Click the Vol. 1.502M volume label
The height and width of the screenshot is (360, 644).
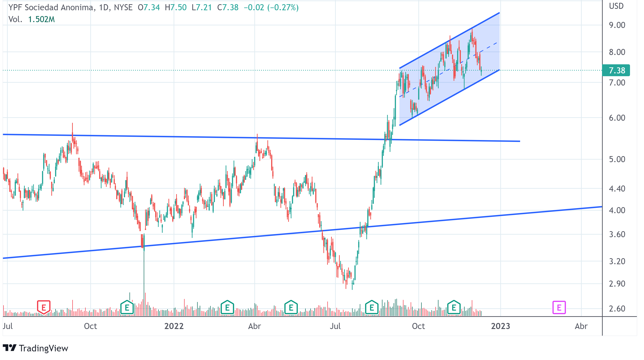31,19
